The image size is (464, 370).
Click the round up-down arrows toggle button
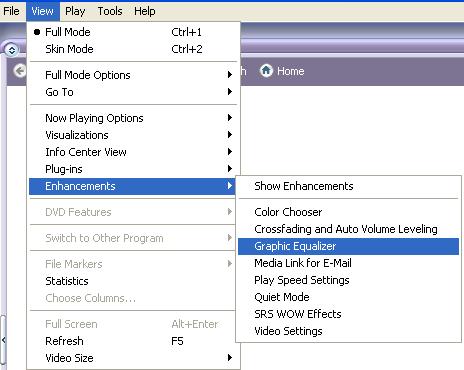click(x=12, y=50)
